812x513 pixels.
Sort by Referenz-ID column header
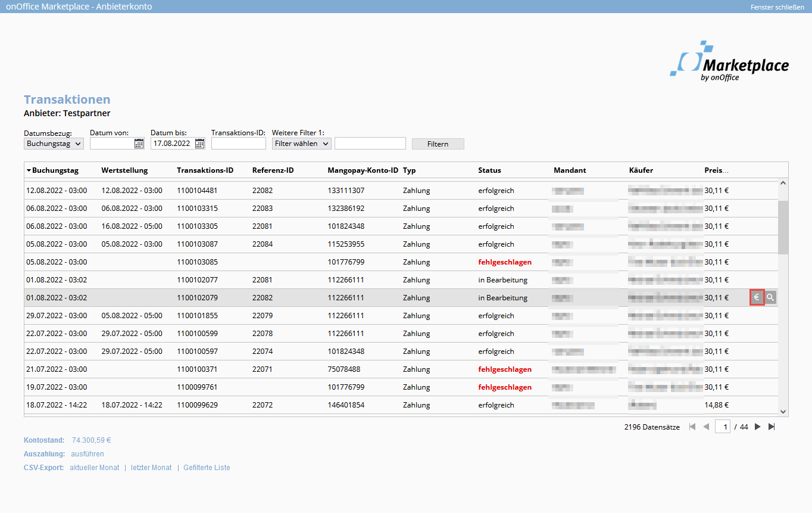tap(273, 170)
